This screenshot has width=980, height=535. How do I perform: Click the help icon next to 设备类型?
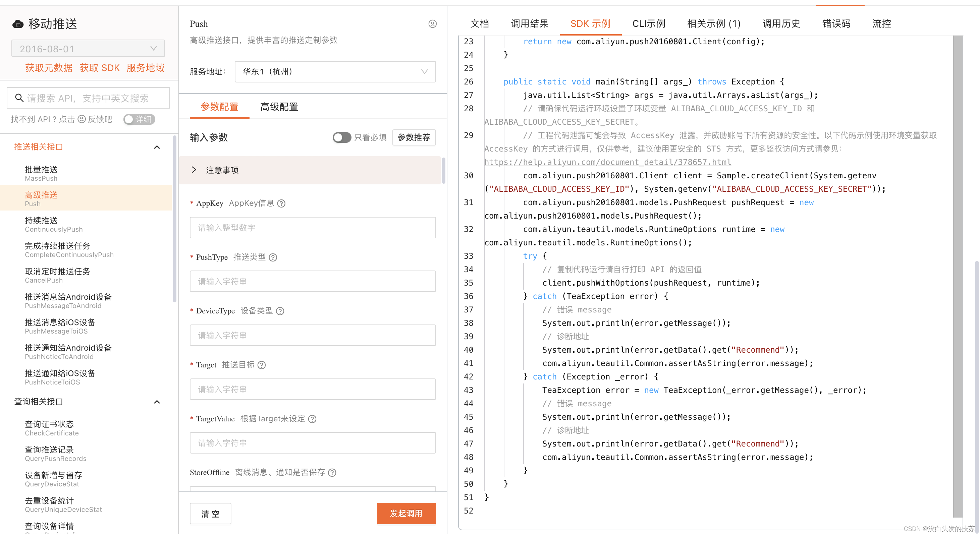tap(280, 311)
